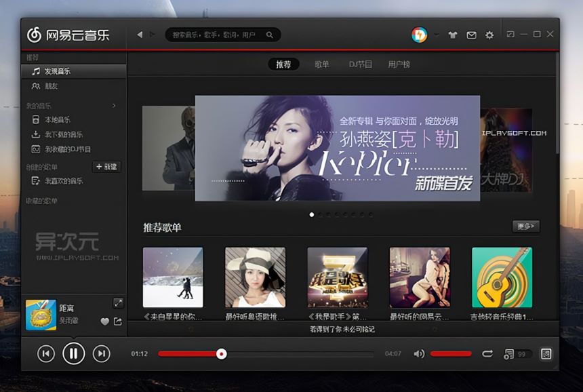Screen dimensions: 583x392
Task: Toggle the loop playback mode icon
Action: 487,354
